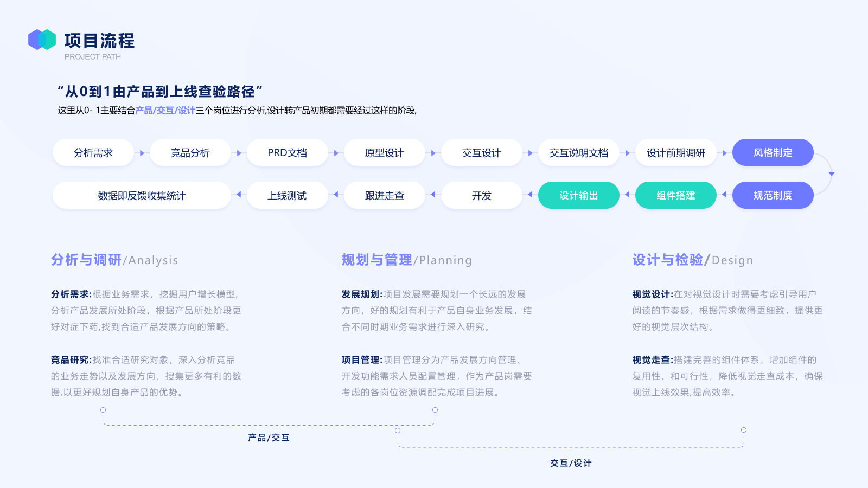Click the arrow between 规范制度 and 组件搭建

724,194
